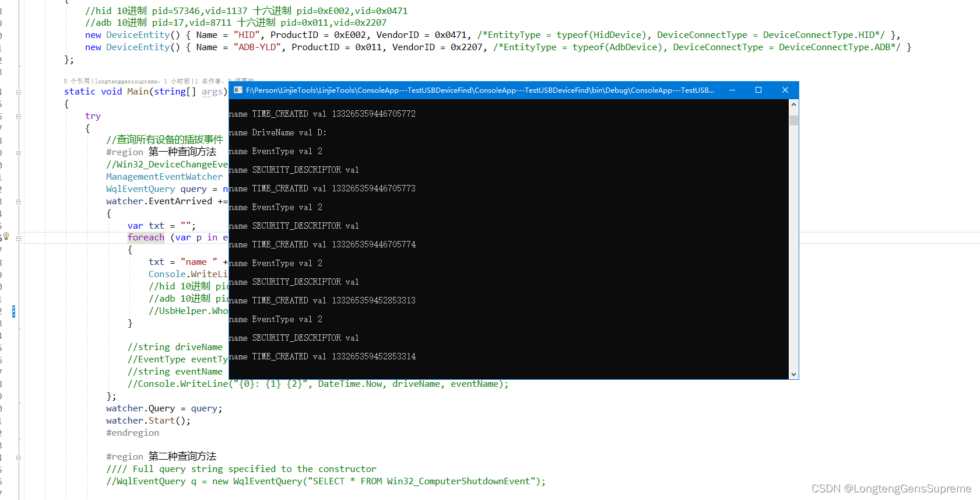Click the 'foreach' keyword in code
The width and height of the screenshot is (980, 500).
tap(146, 237)
